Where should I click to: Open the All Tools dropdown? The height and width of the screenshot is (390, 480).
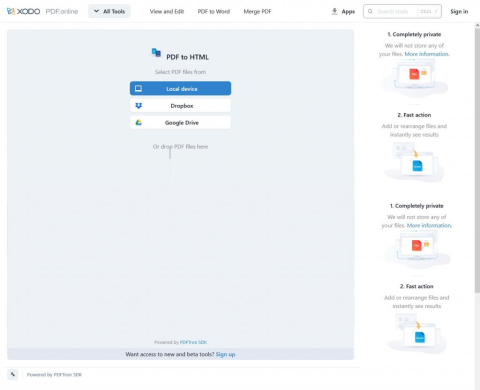(x=109, y=11)
